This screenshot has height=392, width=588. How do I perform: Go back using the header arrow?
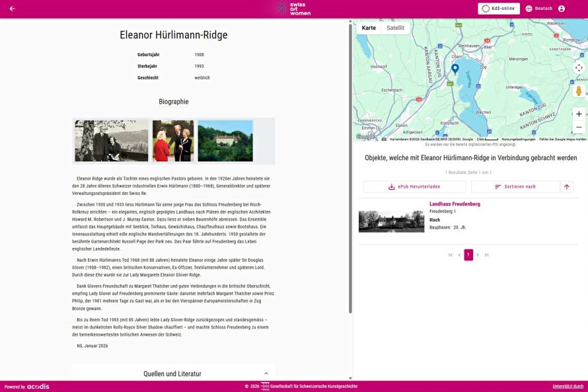(13, 9)
